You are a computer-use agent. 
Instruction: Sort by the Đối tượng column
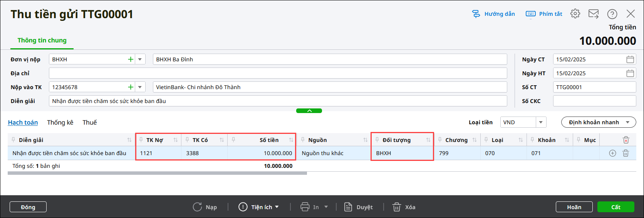click(428, 140)
